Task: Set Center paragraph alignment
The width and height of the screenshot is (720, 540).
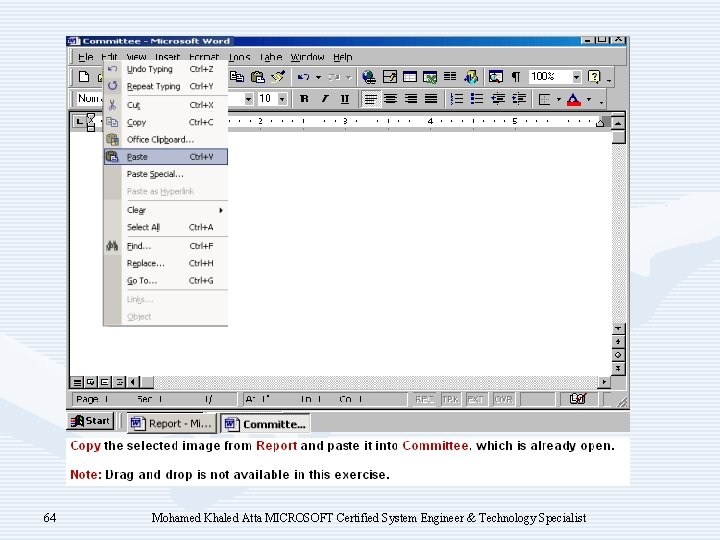Action: 390,99
